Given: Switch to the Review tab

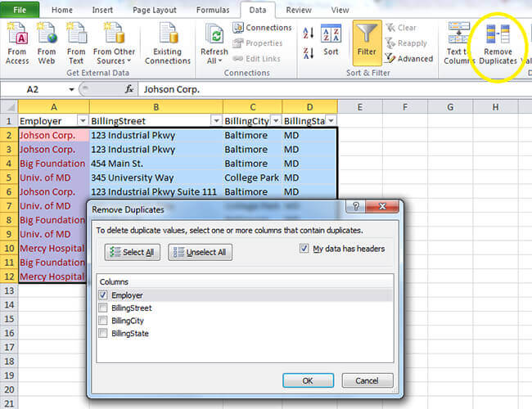Looking at the screenshot, I should pos(299,10).
